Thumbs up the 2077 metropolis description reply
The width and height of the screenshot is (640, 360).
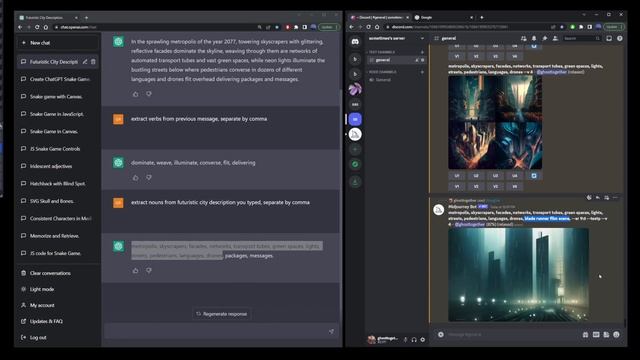pyautogui.click(x=136, y=94)
